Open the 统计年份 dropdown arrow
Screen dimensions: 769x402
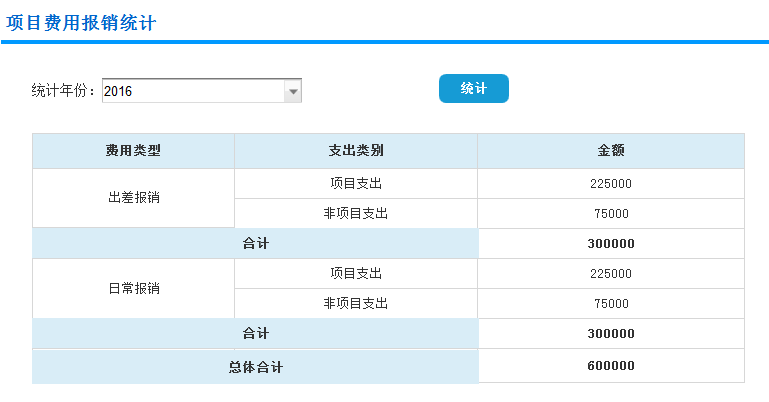click(x=293, y=91)
